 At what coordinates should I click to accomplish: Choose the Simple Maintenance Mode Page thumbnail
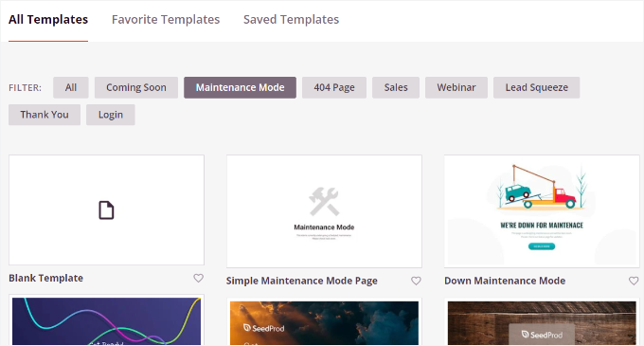(324, 211)
